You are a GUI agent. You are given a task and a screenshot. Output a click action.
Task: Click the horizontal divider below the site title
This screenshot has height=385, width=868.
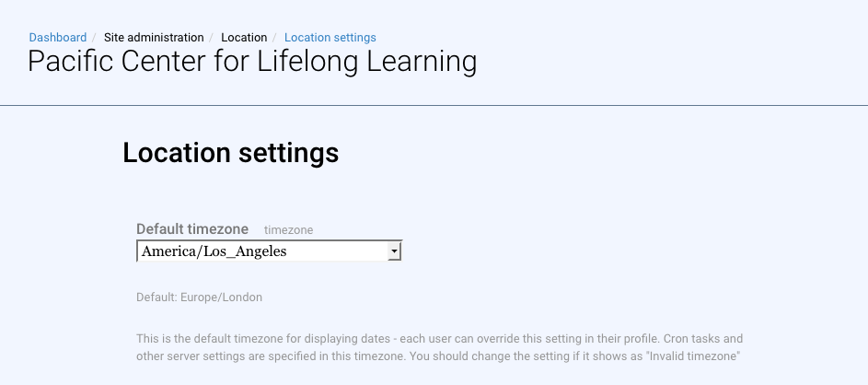(x=434, y=106)
